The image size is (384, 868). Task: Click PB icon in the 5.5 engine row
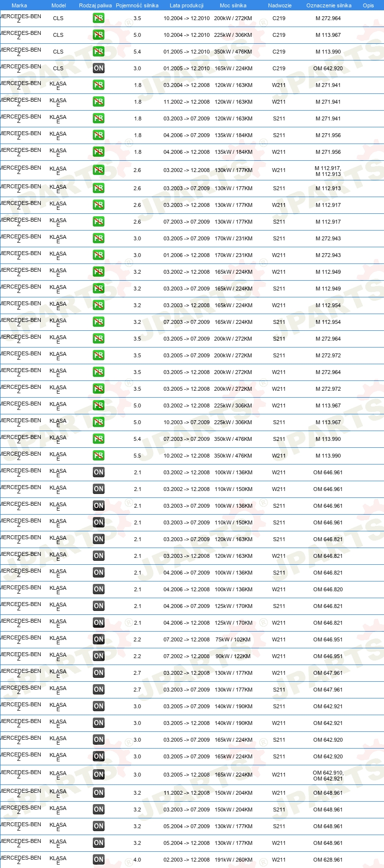[x=99, y=456]
